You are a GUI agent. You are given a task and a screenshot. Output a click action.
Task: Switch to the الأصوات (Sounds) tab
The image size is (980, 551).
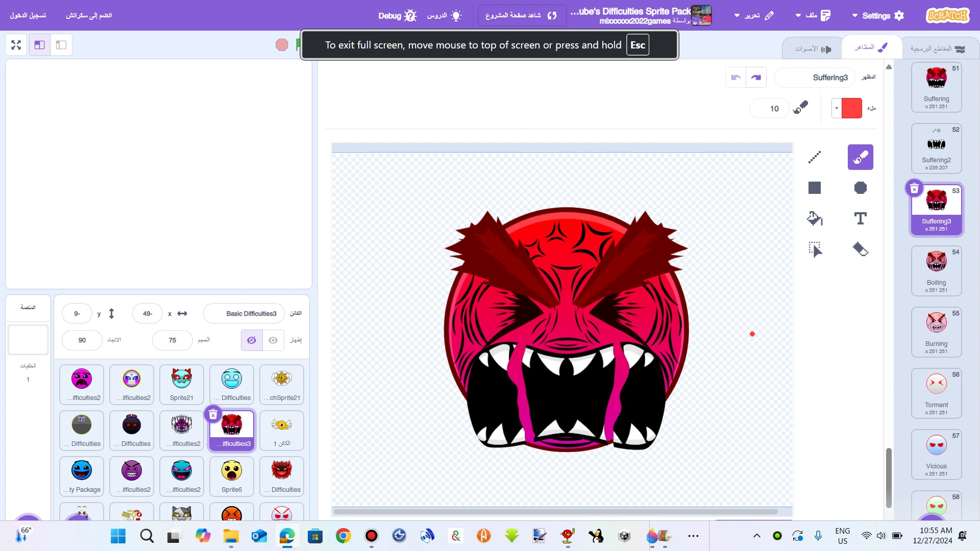point(813,49)
